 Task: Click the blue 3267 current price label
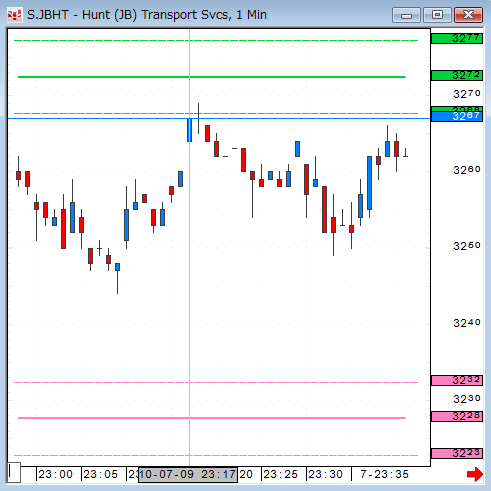457,116
